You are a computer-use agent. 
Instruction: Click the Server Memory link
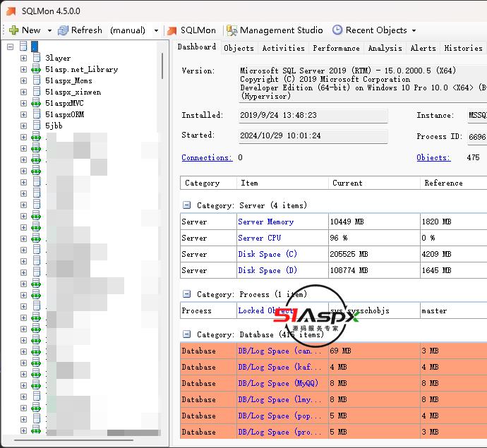tap(265, 222)
